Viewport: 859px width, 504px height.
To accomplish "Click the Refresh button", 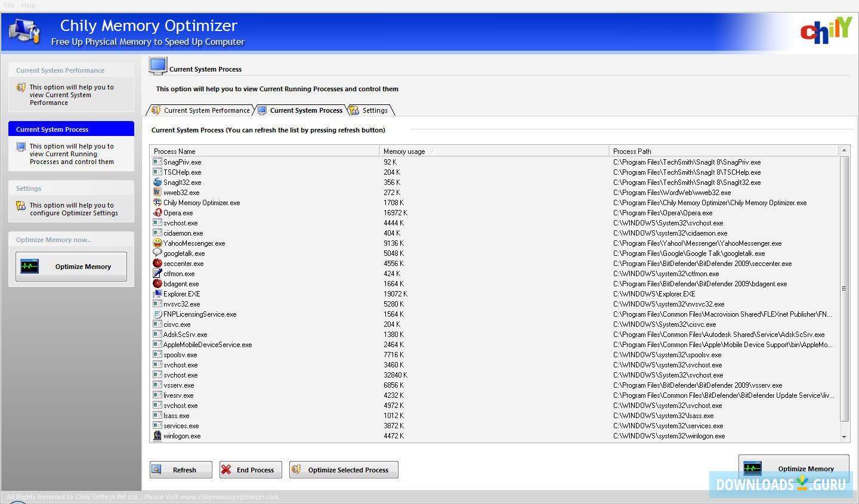I will pyautogui.click(x=181, y=470).
